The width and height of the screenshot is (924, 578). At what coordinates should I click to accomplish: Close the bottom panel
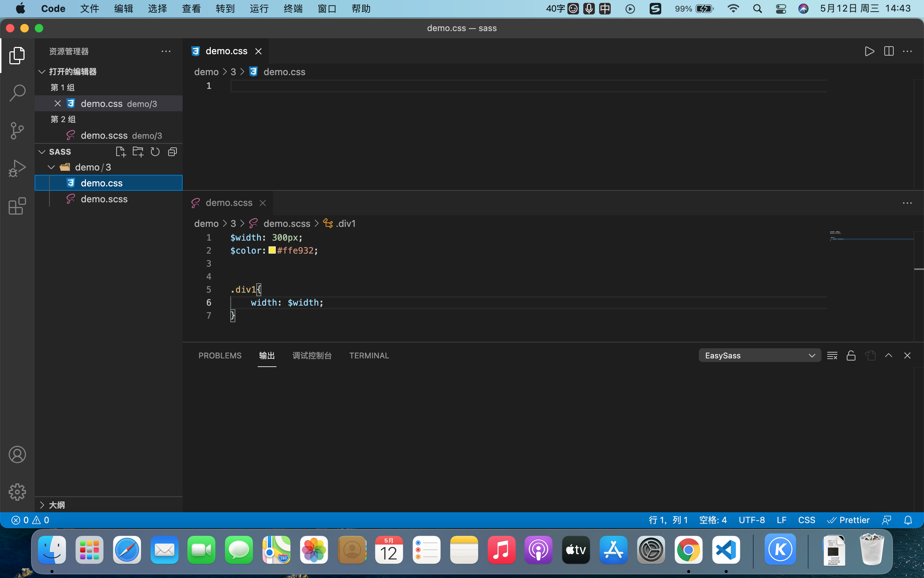tap(908, 355)
